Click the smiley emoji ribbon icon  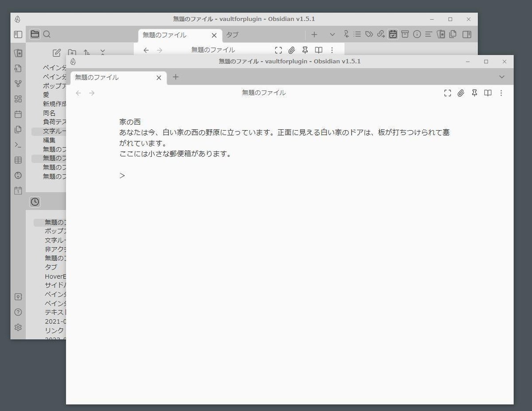(x=18, y=175)
